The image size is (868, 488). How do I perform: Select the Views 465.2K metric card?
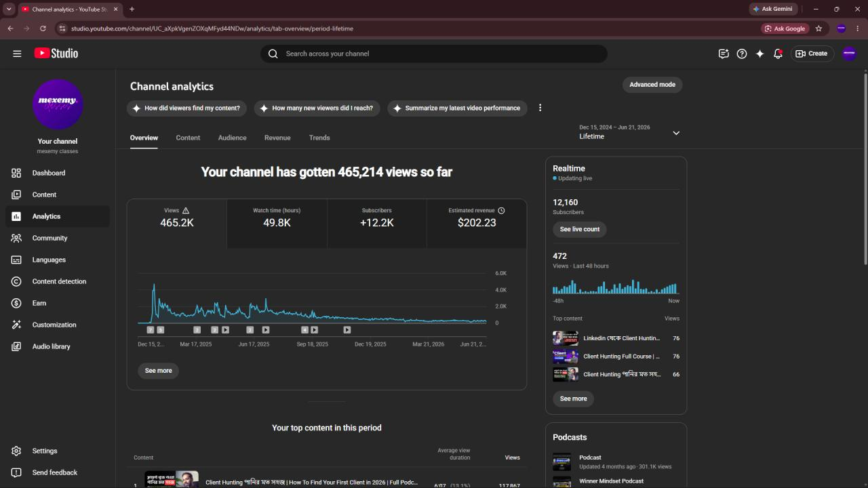pyautogui.click(x=177, y=224)
